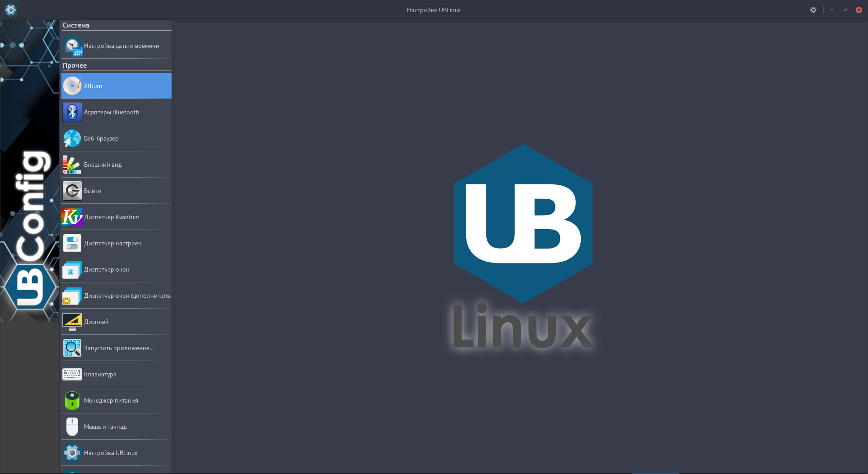This screenshot has width=868, height=474.
Task: Select 'Менеджер питания' entry
Action: (117, 400)
